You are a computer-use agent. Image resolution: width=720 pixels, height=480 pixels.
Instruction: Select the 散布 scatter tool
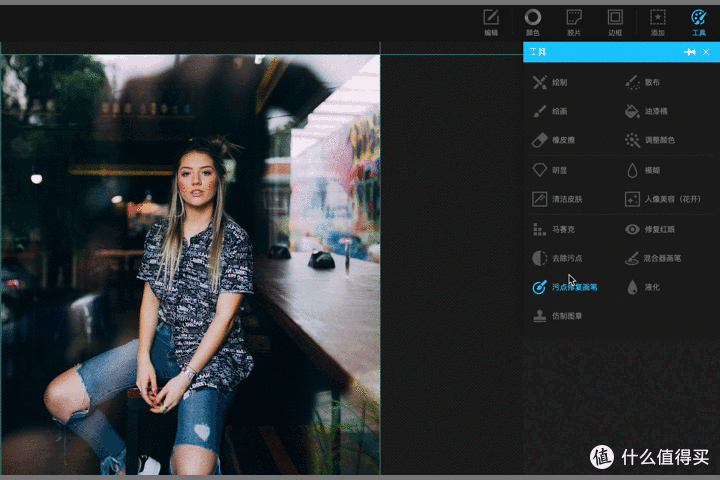pos(643,82)
